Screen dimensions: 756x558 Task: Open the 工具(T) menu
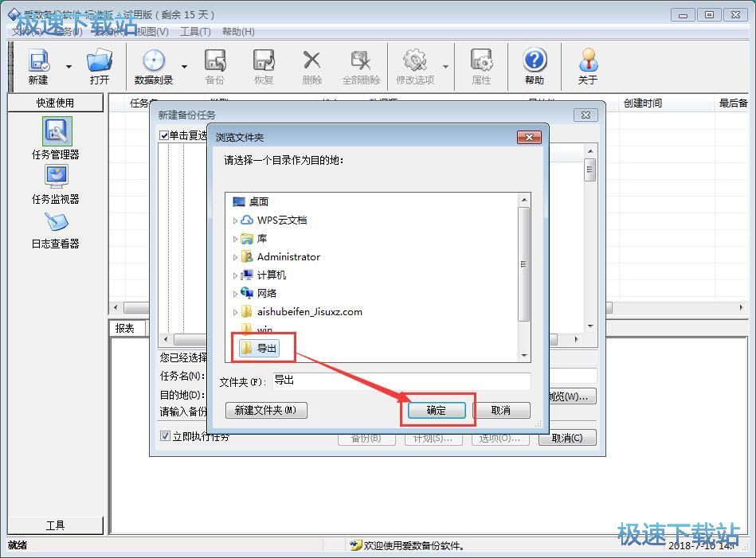click(x=195, y=32)
